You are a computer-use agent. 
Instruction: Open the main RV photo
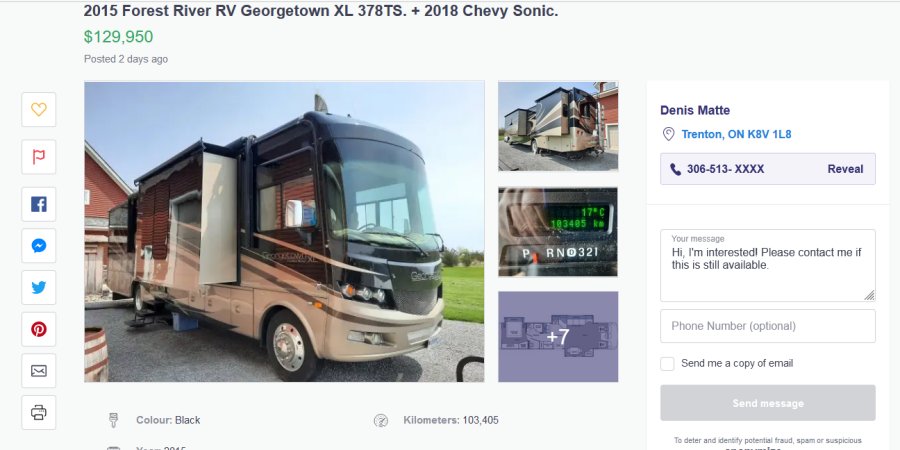tap(284, 232)
